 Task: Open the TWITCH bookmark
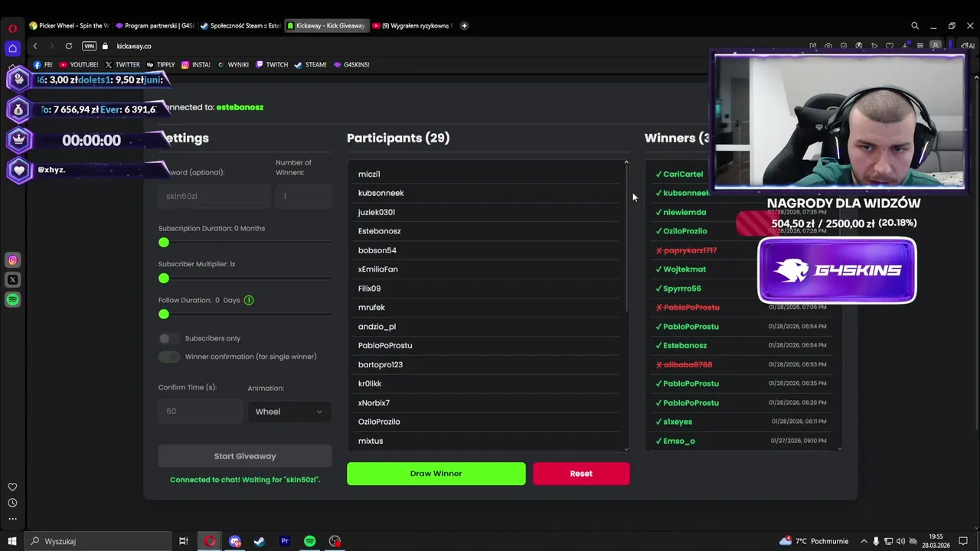[272, 64]
